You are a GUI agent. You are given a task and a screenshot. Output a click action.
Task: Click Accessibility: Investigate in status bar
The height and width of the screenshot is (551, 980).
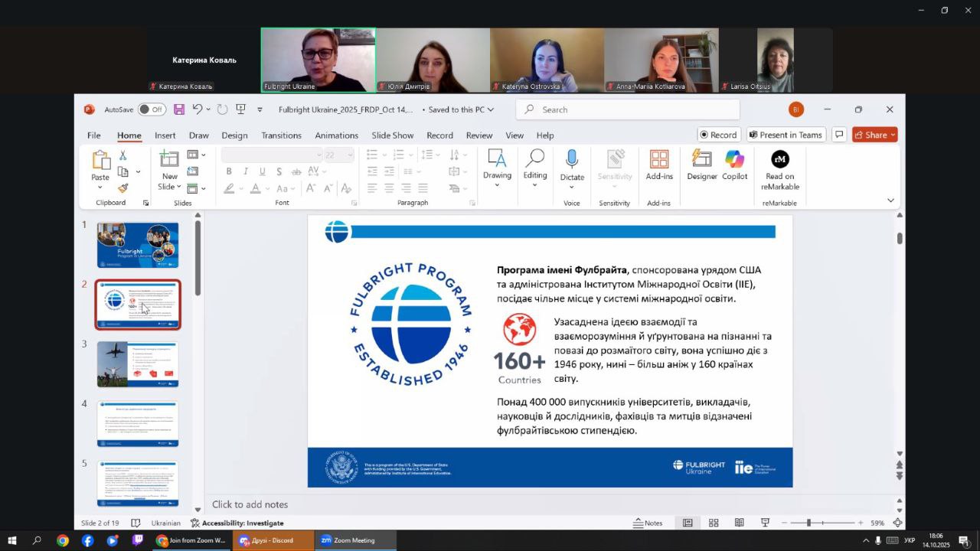click(237, 523)
